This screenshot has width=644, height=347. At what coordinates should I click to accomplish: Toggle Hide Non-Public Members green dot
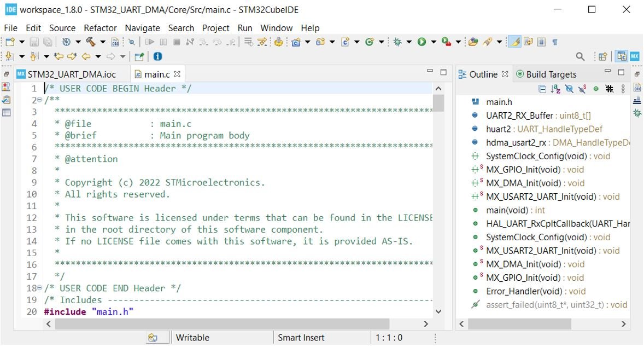tap(596, 89)
